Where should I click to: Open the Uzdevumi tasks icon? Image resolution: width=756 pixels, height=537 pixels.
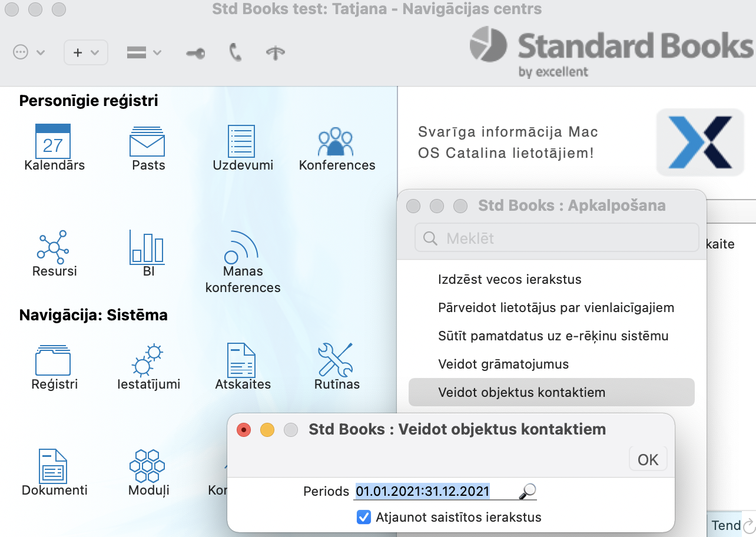[241, 141]
